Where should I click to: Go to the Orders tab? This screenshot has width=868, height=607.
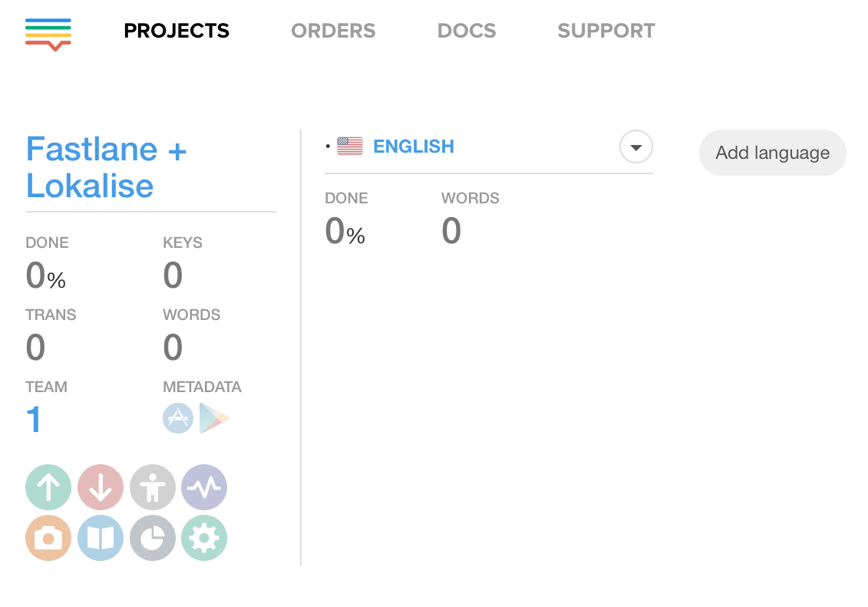(x=333, y=31)
